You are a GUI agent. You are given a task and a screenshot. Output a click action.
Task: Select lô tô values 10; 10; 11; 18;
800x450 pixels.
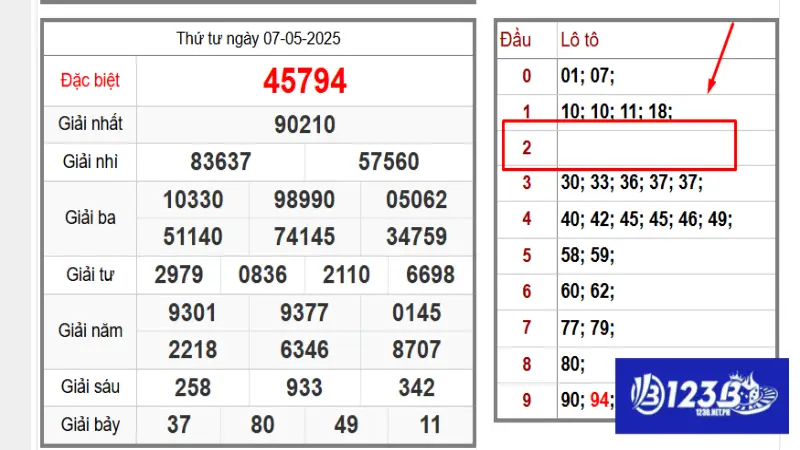coord(617,111)
